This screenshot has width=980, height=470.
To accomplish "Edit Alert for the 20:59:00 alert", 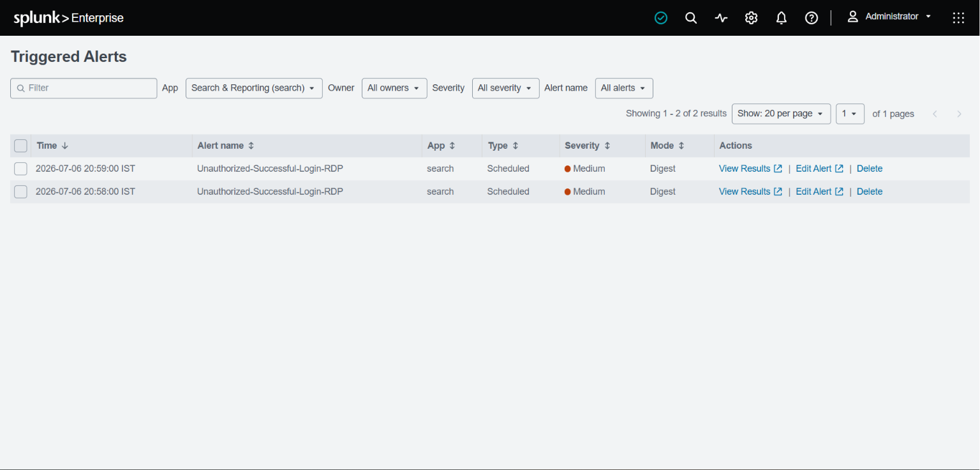I will (x=819, y=169).
